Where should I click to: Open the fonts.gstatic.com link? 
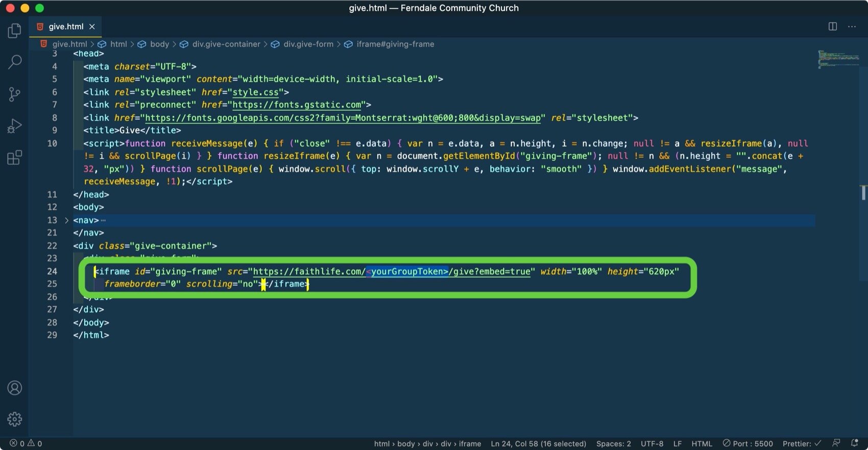pyautogui.click(x=297, y=105)
